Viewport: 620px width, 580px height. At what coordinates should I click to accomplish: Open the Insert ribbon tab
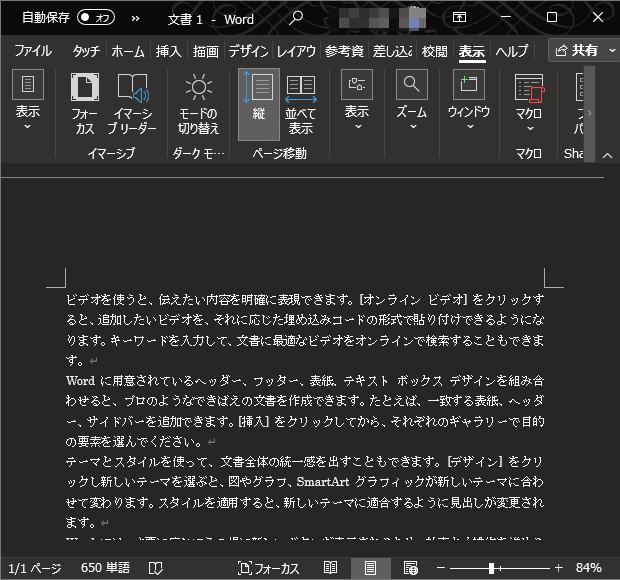[168, 51]
